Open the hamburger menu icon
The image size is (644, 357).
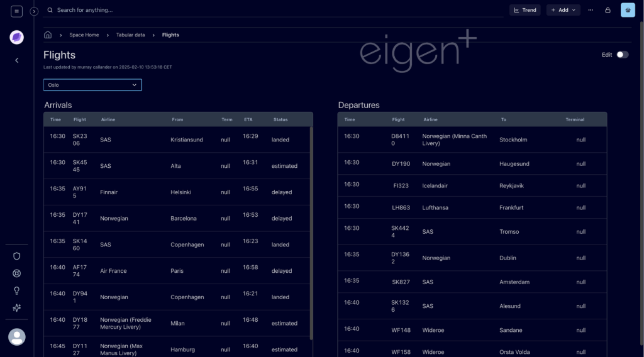pyautogui.click(x=16, y=11)
